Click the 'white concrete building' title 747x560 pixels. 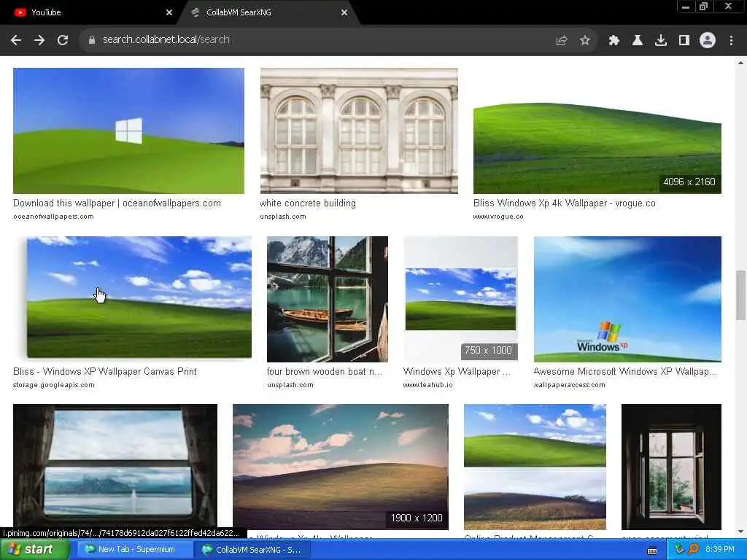[308, 203]
